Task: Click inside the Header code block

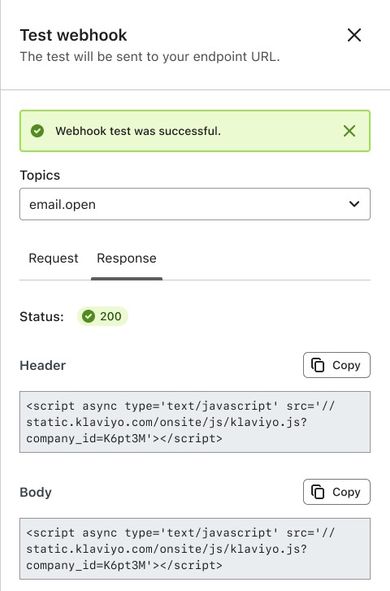Action: 195,422
